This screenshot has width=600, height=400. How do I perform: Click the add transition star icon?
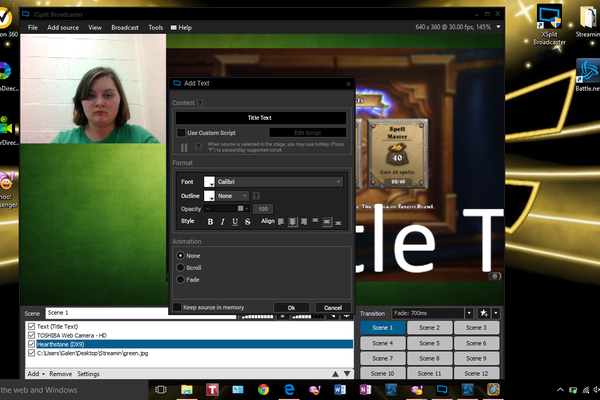[x=484, y=313]
